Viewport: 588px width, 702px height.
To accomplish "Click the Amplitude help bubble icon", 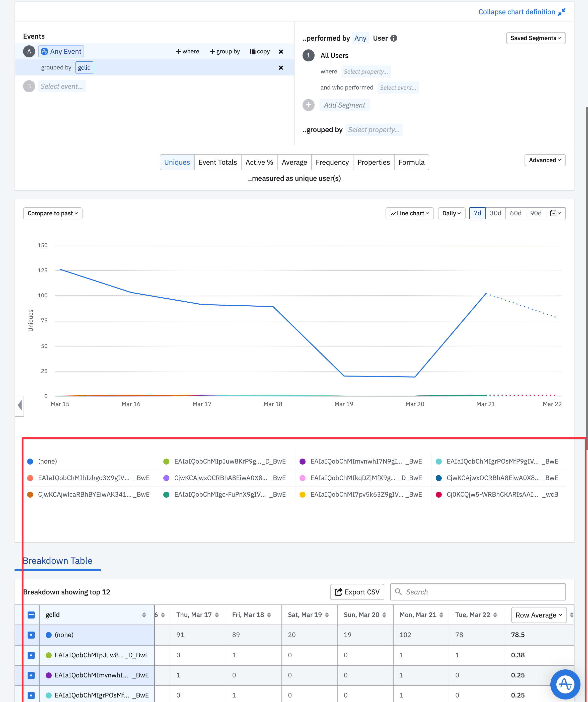I will coord(565,684).
